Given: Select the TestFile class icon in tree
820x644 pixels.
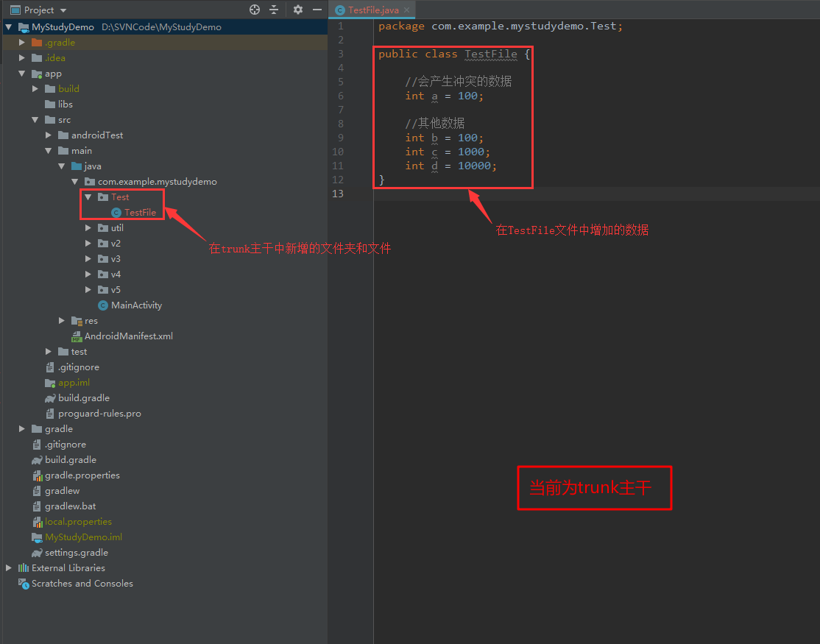Looking at the screenshot, I should tap(116, 213).
